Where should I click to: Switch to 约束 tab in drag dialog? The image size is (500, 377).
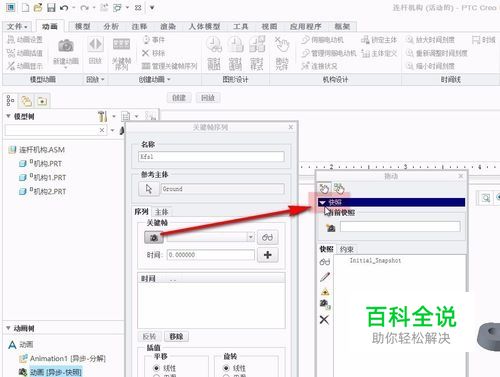click(x=346, y=249)
